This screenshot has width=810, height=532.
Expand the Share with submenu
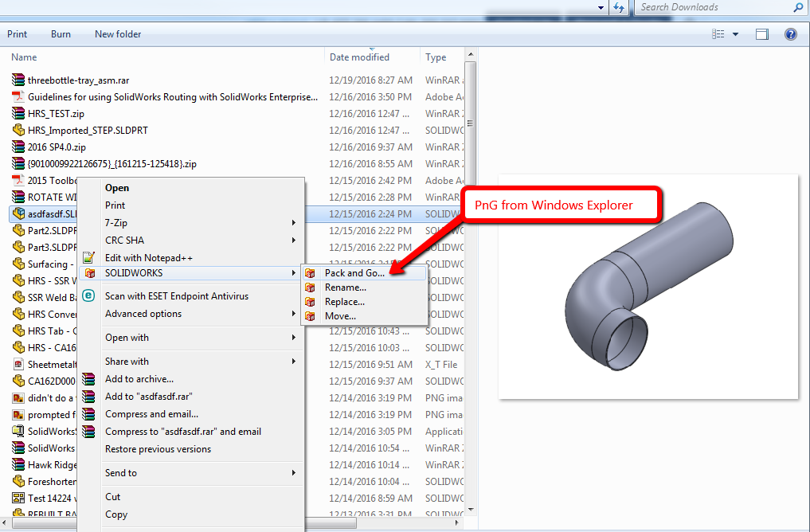pyautogui.click(x=293, y=361)
